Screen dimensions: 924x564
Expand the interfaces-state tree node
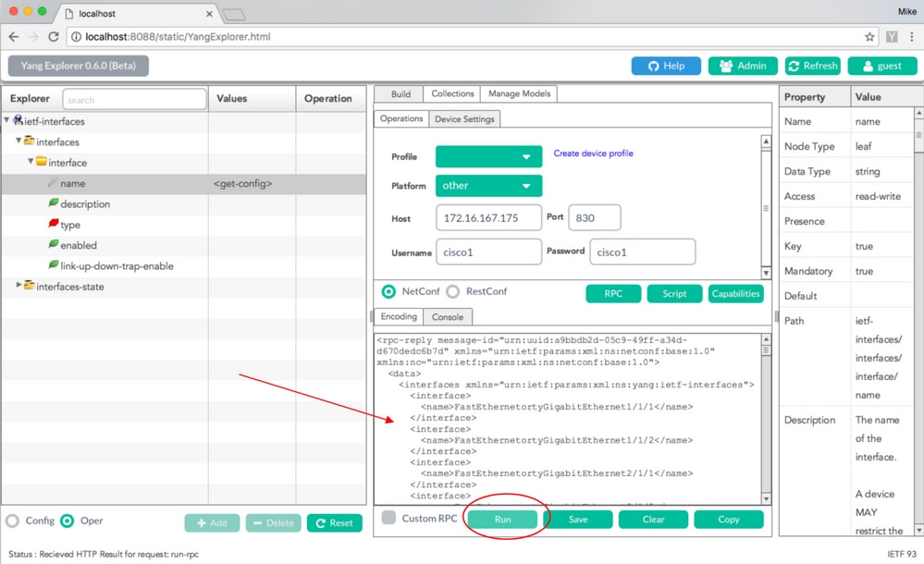[18, 285]
